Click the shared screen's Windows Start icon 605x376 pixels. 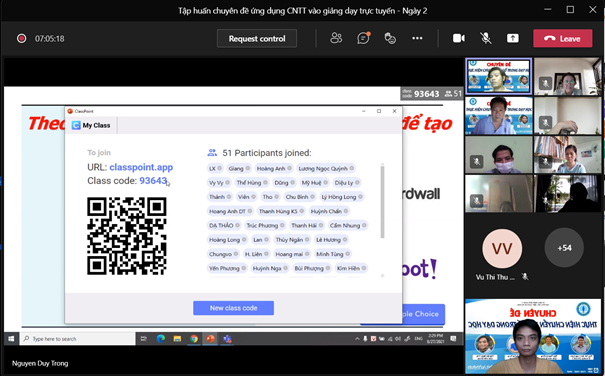click(11, 339)
